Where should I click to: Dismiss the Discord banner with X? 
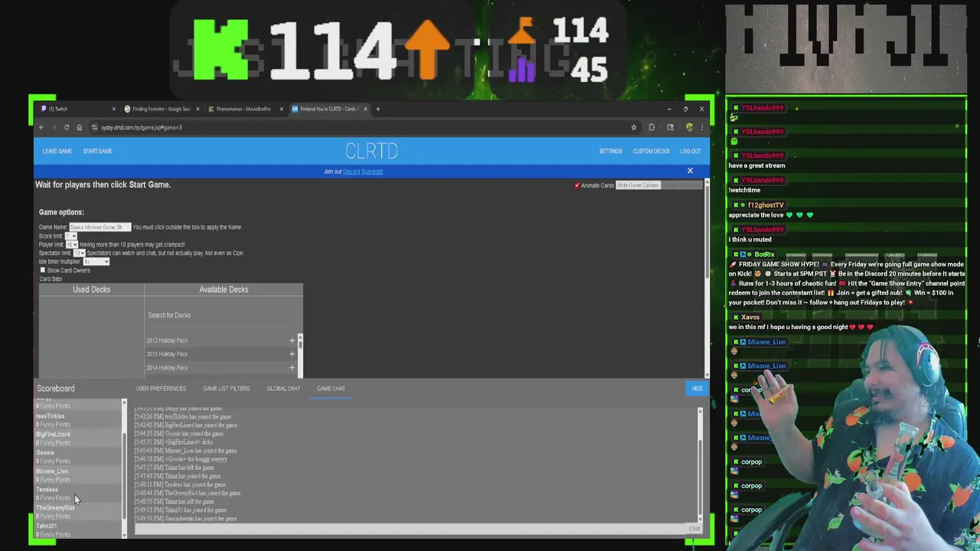[x=690, y=171]
